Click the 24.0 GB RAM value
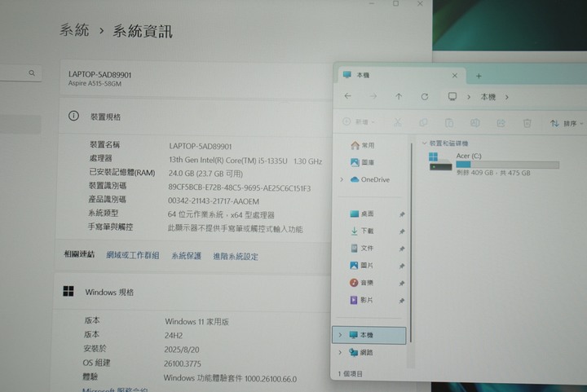This screenshot has height=392, width=587. [205, 174]
